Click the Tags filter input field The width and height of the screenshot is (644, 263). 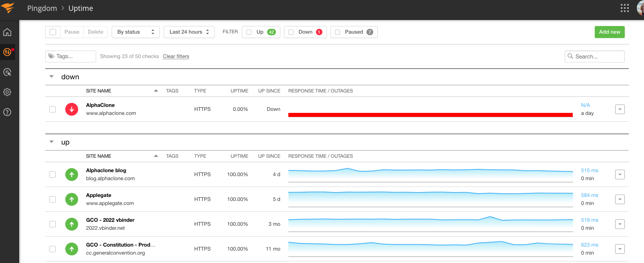[x=70, y=56]
